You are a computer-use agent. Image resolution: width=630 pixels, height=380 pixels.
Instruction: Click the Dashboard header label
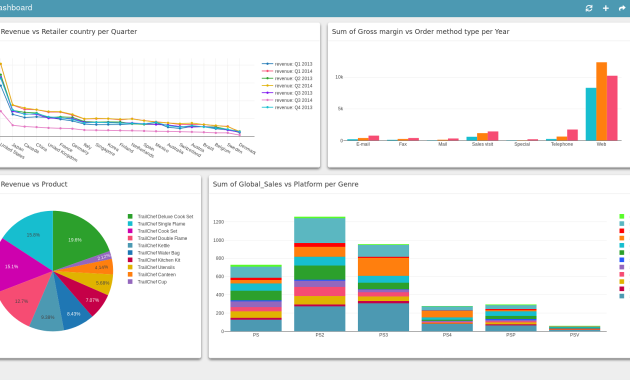[16, 8]
